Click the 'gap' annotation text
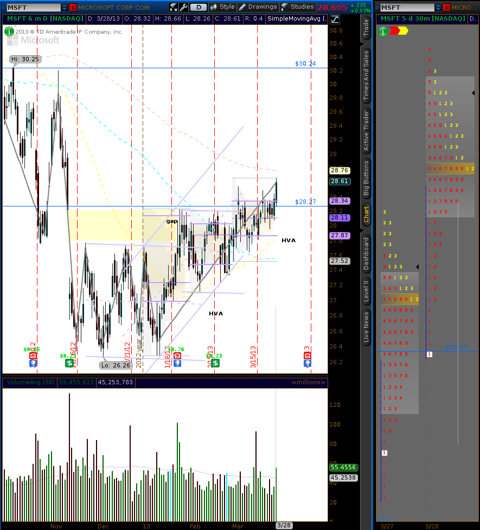480x530 pixels. 172,221
